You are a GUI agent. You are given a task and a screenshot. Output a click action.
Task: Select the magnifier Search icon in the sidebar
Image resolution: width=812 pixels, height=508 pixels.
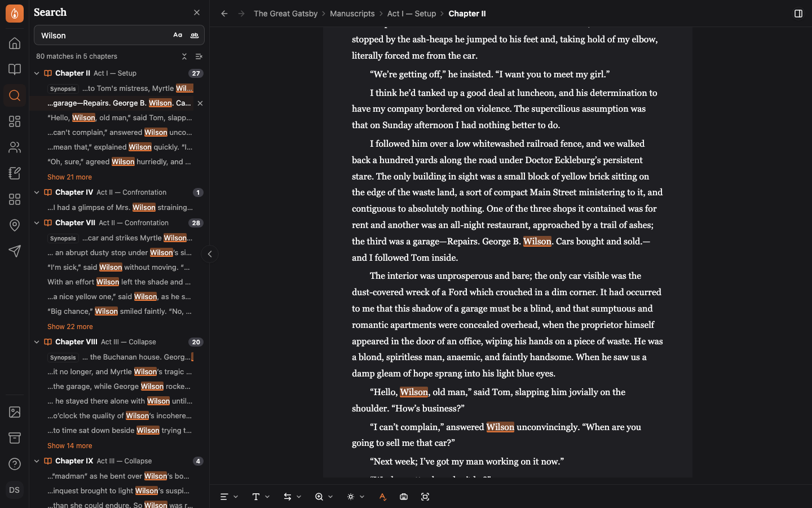[x=15, y=95]
